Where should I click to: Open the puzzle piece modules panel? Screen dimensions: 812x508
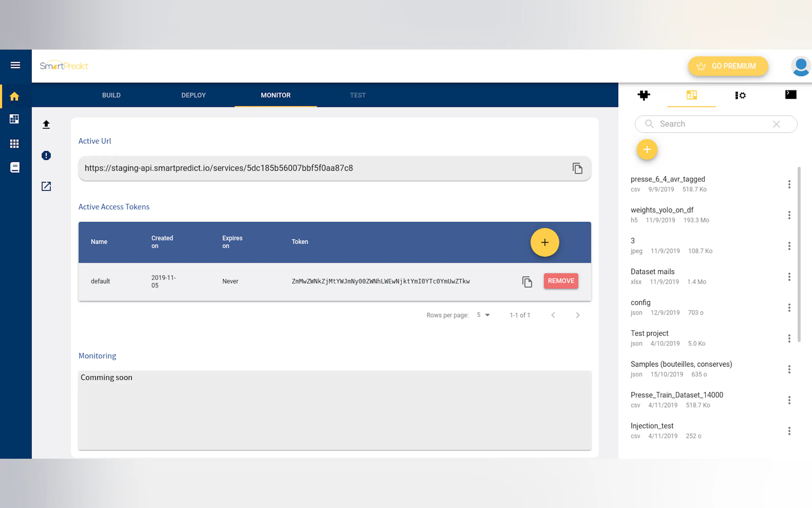point(644,95)
